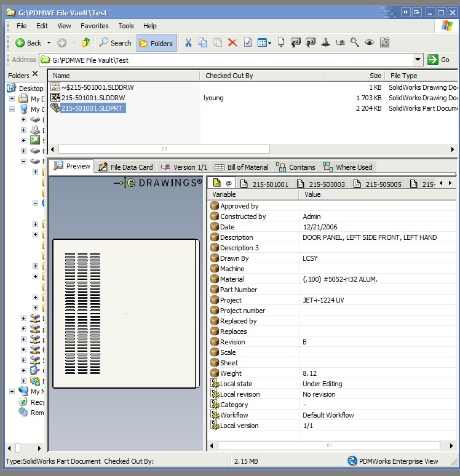The width and height of the screenshot is (460, 476).
Task: Click the Back navigation button
Action: tap(28, 43)
